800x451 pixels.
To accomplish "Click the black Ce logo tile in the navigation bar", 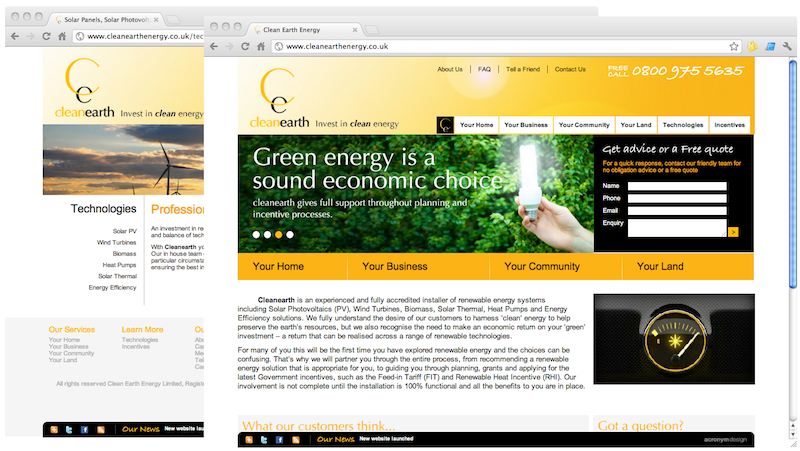I will tap(445, 125).
